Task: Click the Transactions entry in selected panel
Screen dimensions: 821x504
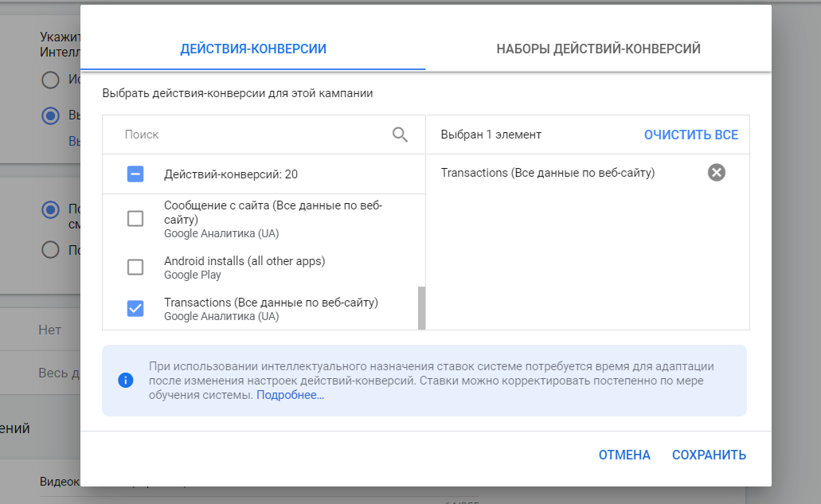Action: (x=547, y=173)
